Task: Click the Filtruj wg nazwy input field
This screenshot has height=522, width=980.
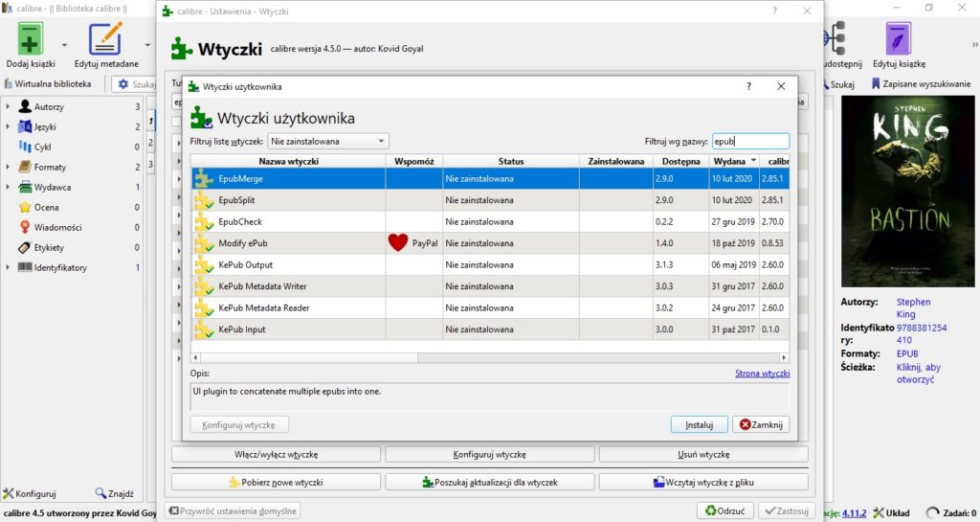Action: pos(750,142)
